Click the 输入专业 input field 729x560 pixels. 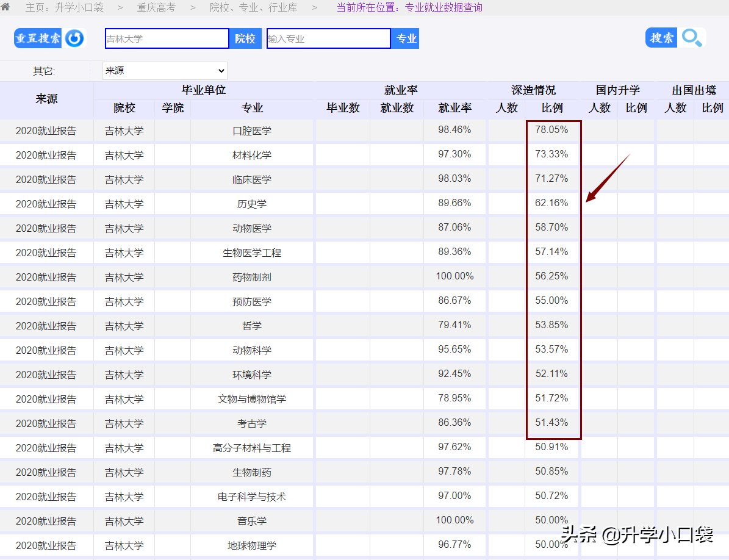[328, 37]
